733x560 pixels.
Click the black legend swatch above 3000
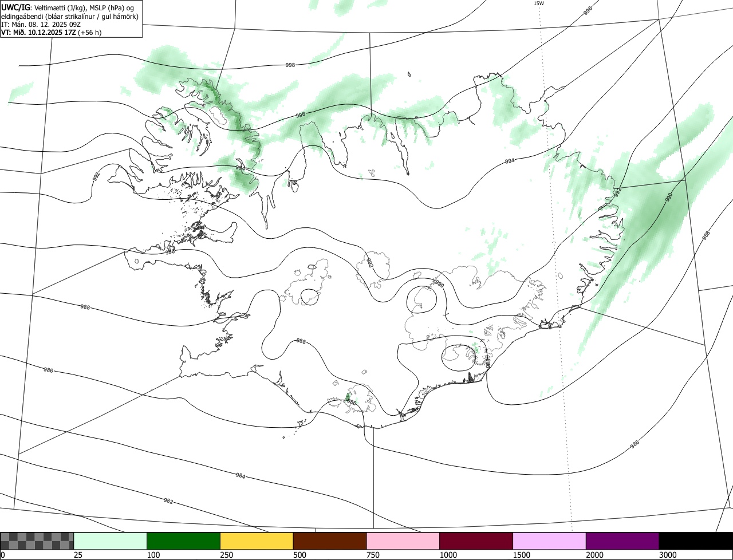coord(696,541)
